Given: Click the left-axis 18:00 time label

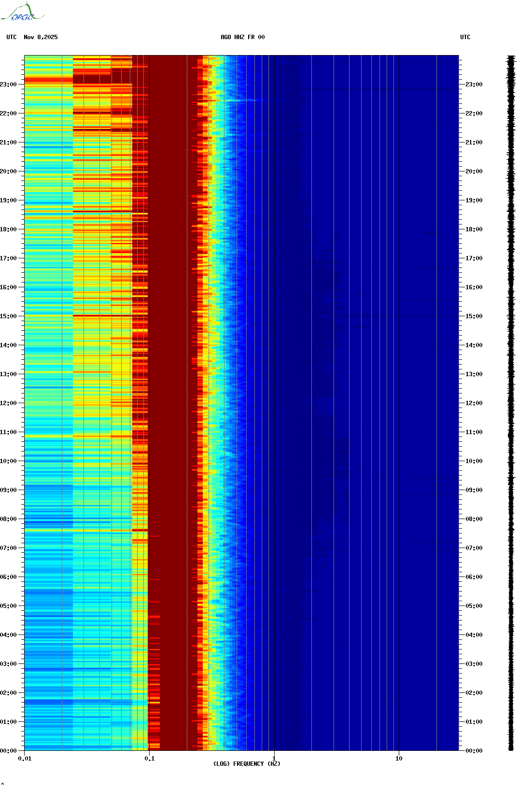Looking at the screenshot, I should (8, 229).
